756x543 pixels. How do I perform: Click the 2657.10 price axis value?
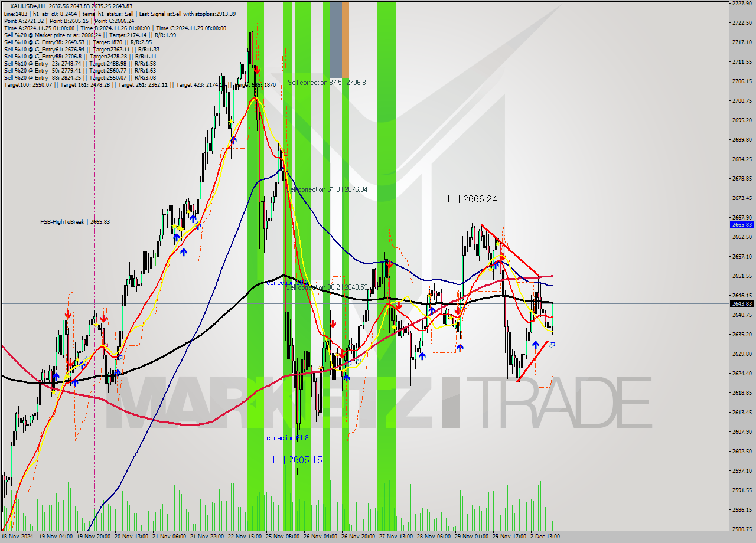[742, 256]
